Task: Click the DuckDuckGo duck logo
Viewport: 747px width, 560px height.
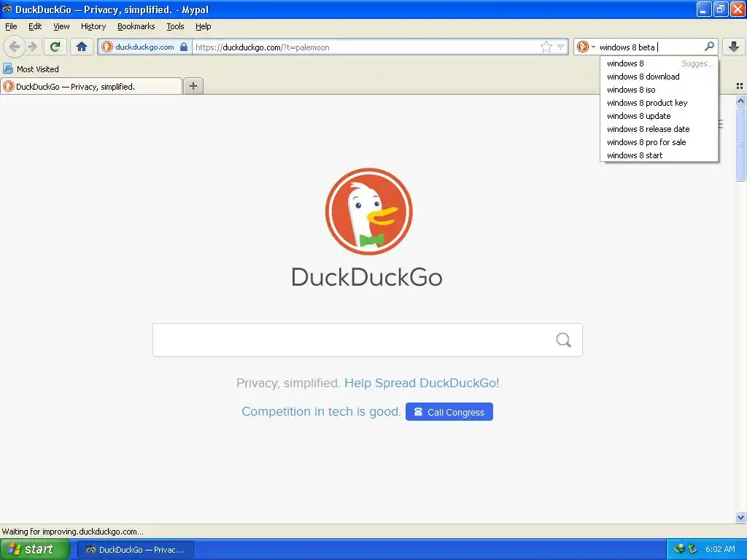Action: 368,211
